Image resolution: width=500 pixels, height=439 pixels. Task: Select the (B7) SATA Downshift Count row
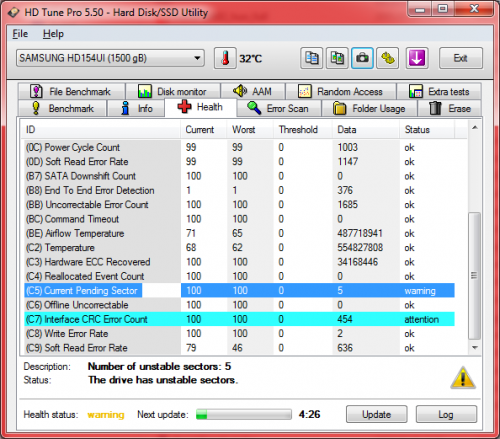pos(239,176)
